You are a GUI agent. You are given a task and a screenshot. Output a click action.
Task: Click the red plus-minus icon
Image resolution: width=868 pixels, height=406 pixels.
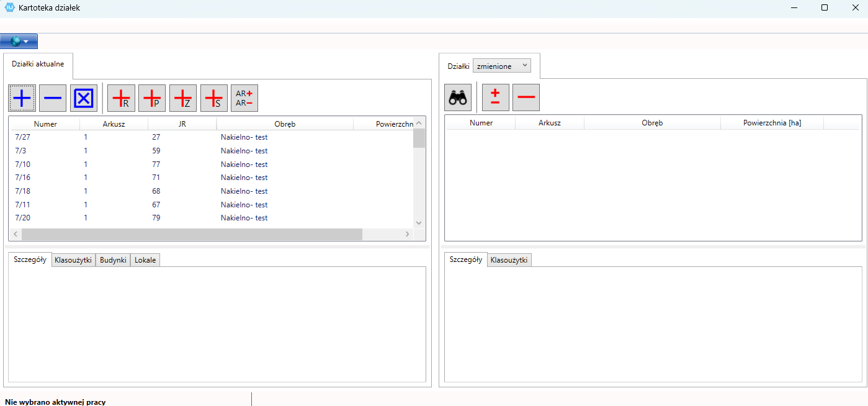click(495, 97)
